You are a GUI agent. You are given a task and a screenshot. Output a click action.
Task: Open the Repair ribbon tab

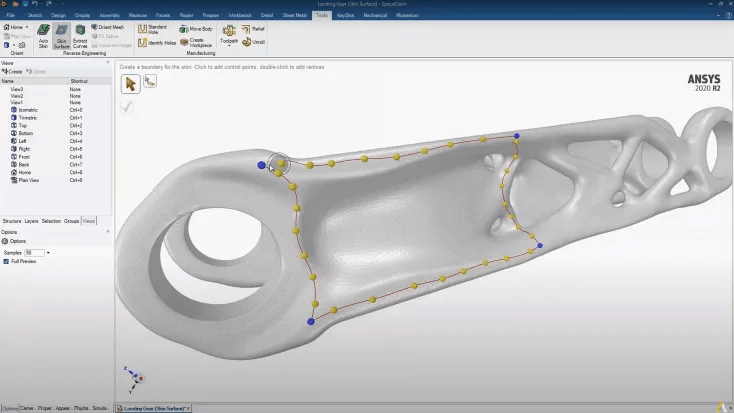pos(186,16)
